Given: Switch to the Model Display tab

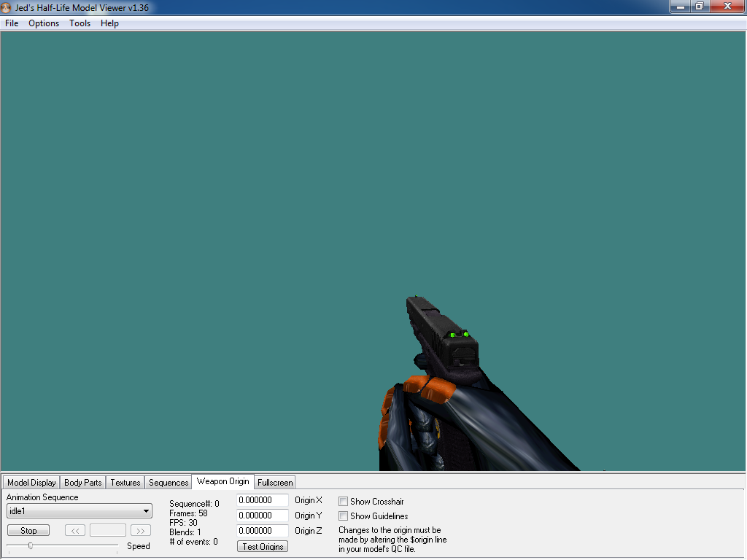Looking at the screenshot, I should tap(31, 483).
